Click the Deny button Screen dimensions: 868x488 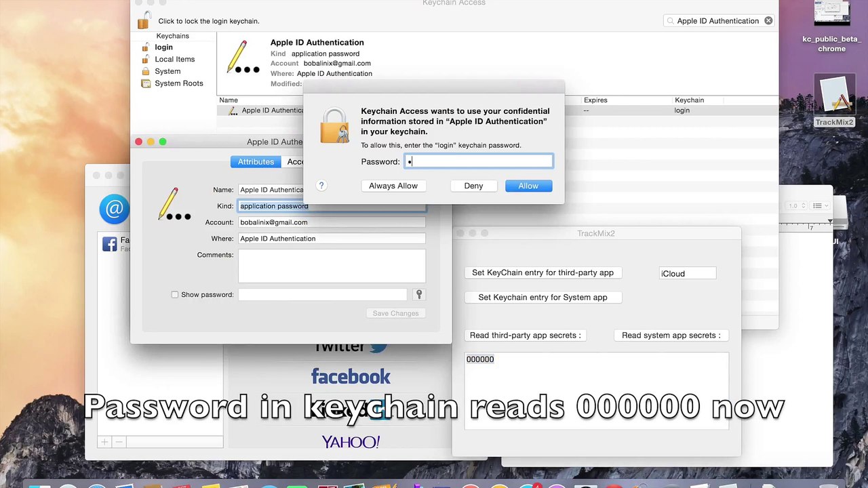[473, 186]
